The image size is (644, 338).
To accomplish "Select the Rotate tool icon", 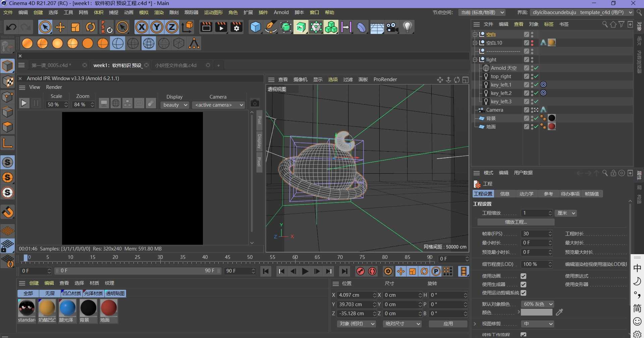I will 91,27.
